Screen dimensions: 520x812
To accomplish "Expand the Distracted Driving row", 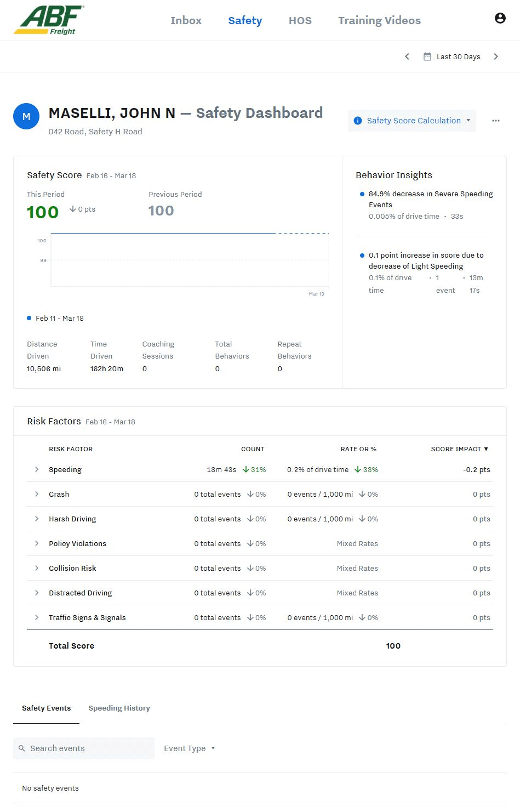I will [37, 593].
